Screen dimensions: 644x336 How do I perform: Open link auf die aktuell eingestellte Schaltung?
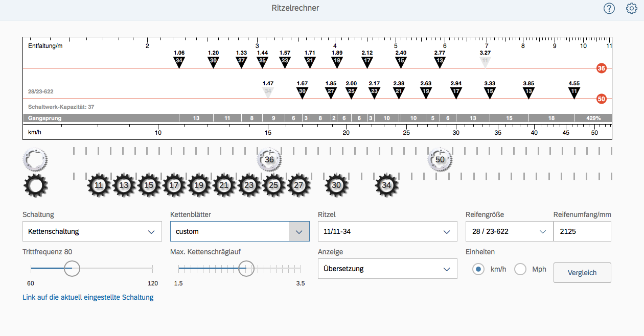[x=88, y=297]
